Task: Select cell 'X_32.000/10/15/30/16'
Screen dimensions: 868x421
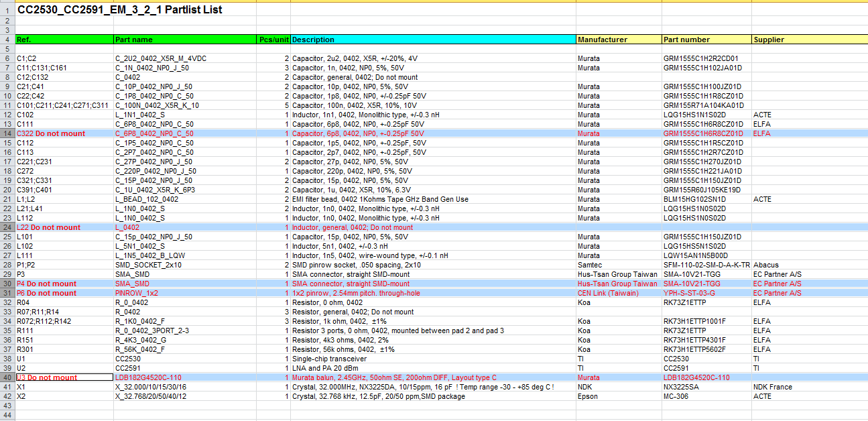Action: [x=185, y=387]
